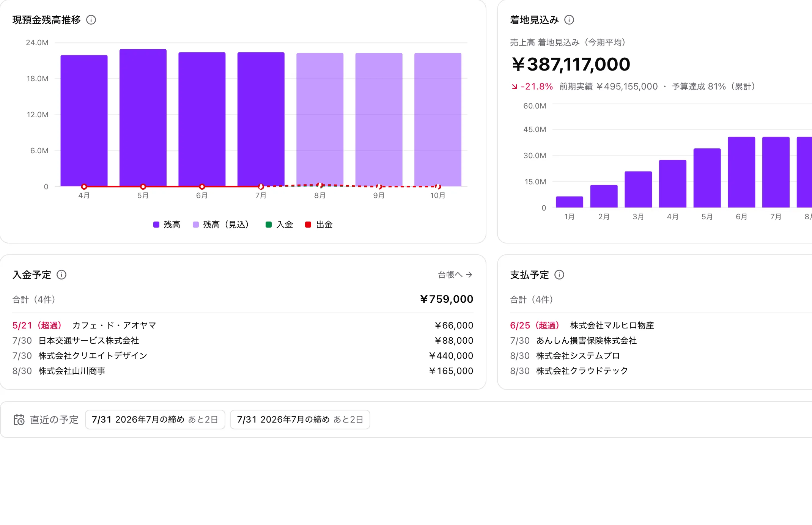Click 6月 bar in landing forecast chart
The width and height of the screenshot is (812, 525).
741,172
